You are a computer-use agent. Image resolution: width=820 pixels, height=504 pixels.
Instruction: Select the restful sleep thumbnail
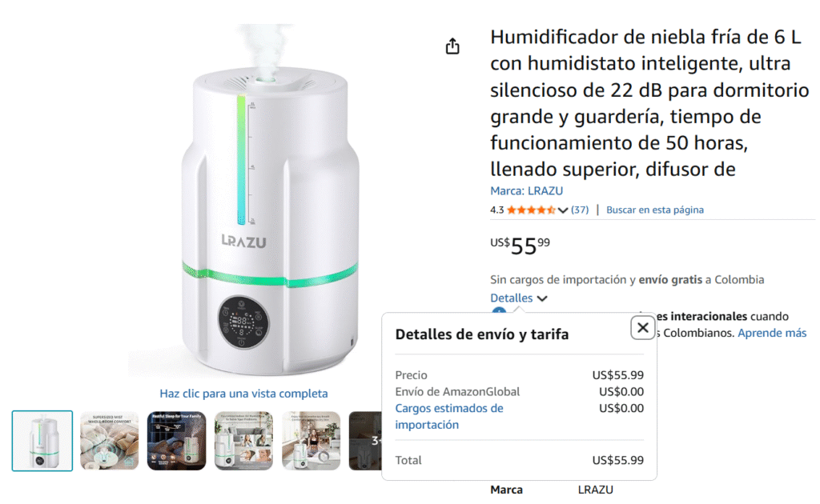click(177, 441)
